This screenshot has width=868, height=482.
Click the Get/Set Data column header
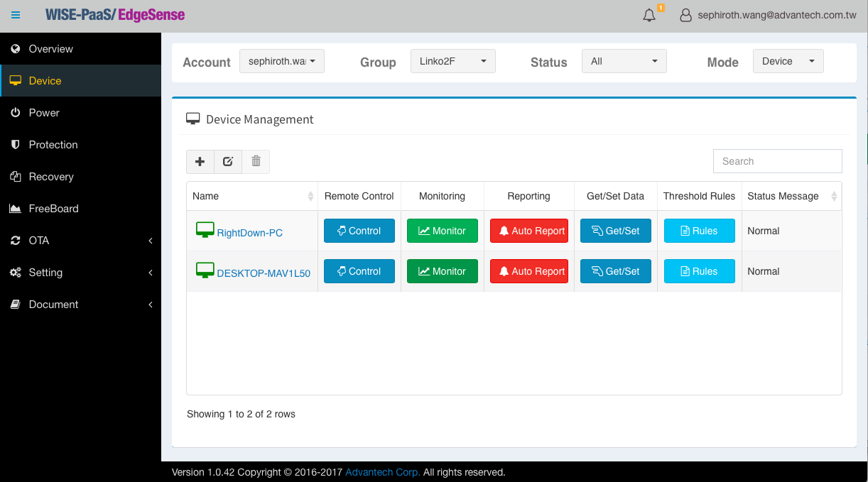click(x=616, y=196)
